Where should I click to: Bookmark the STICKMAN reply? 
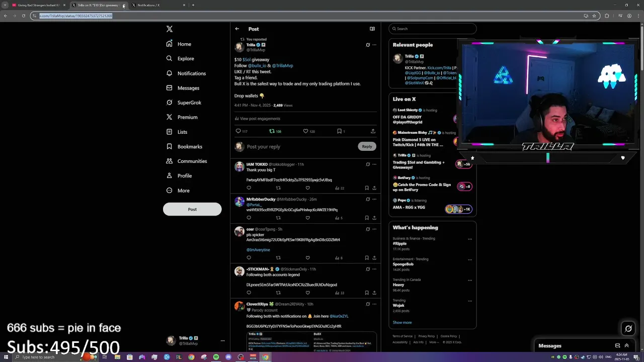[367, 293]
